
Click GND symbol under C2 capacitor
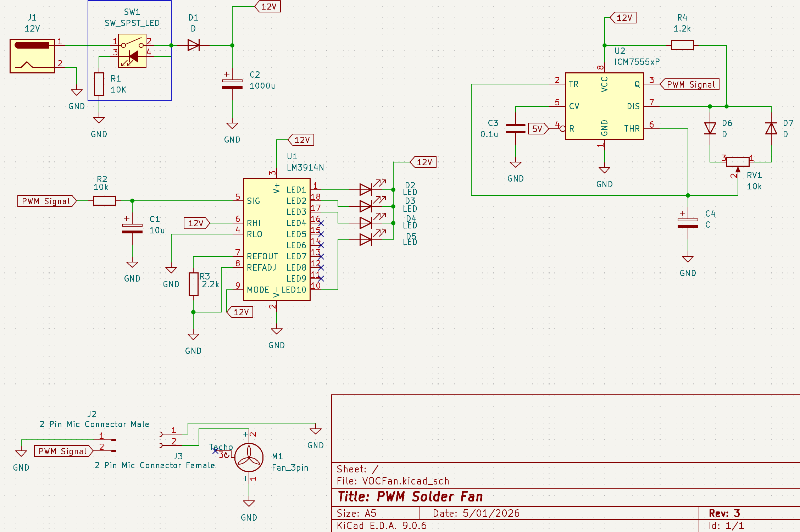(x=232, y=126)
